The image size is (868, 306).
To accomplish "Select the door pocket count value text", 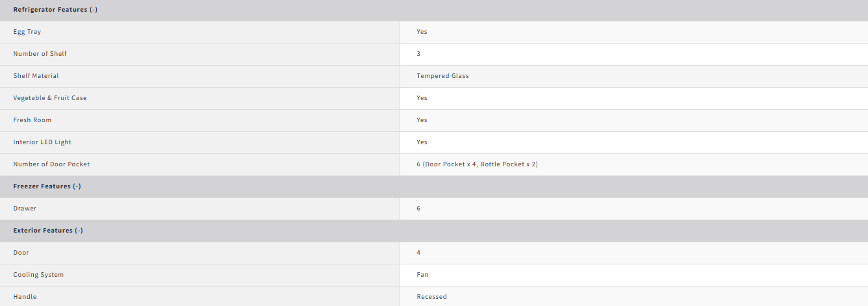I will (477, 164).
